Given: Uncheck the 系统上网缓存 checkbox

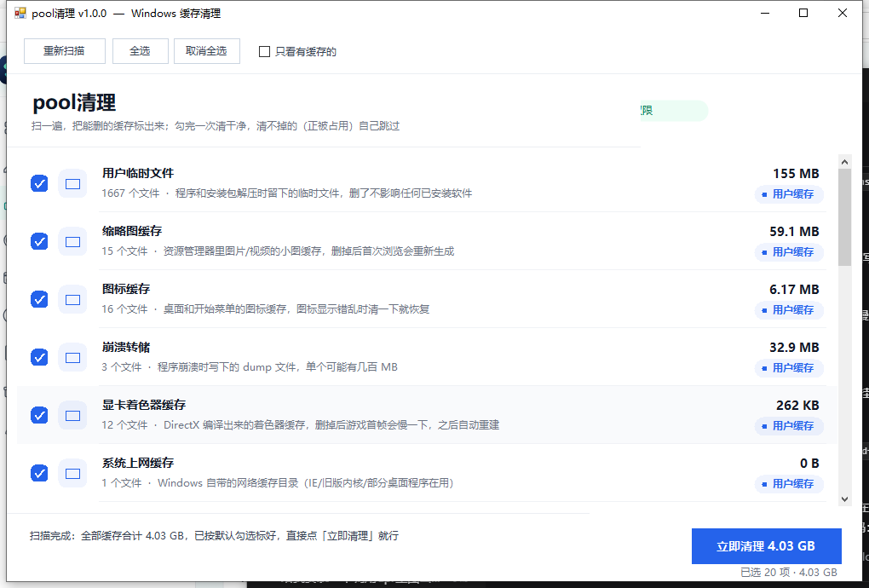Looking at the screenshot, I should coord(39,473).
